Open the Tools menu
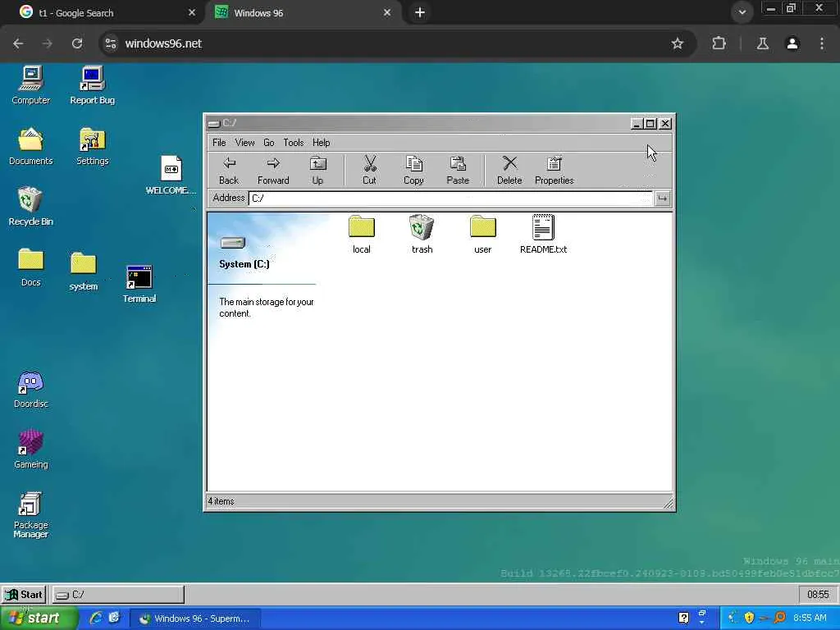Screen dimensions: 840x630 293,143
